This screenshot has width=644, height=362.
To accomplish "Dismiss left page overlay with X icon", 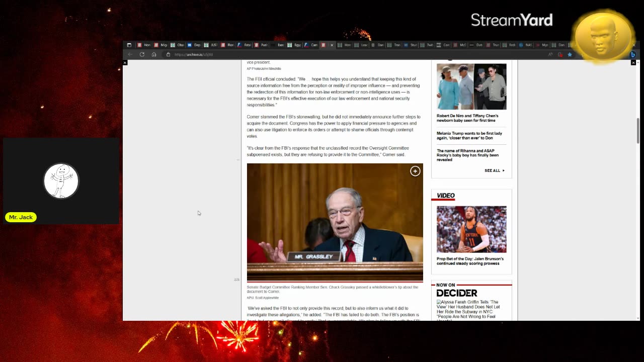I will [x=125, y=63].
